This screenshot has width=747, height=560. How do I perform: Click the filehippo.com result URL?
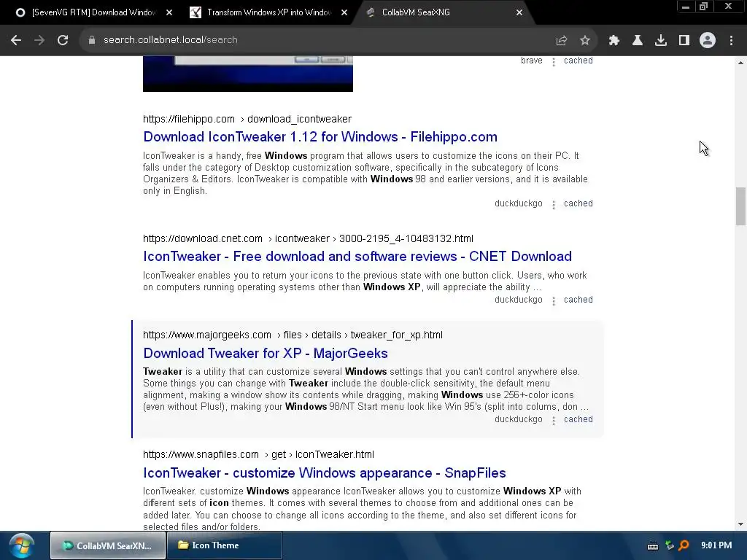click(247, 119)
